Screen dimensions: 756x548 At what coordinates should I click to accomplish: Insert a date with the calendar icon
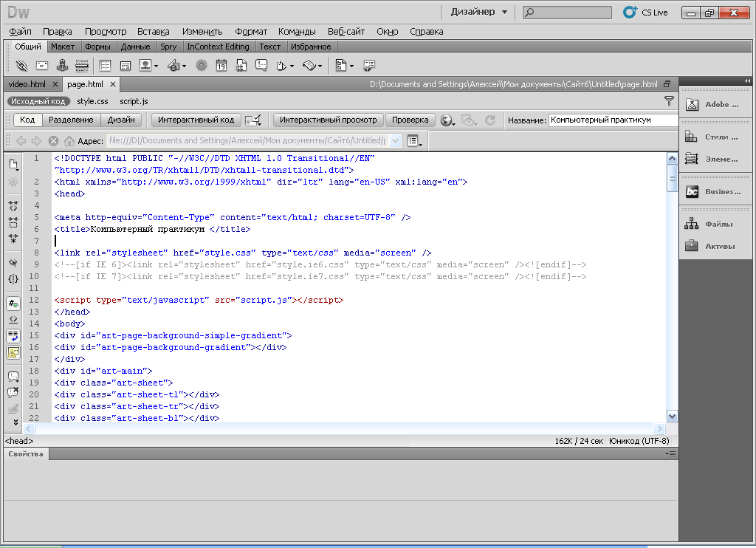point(221,66)
